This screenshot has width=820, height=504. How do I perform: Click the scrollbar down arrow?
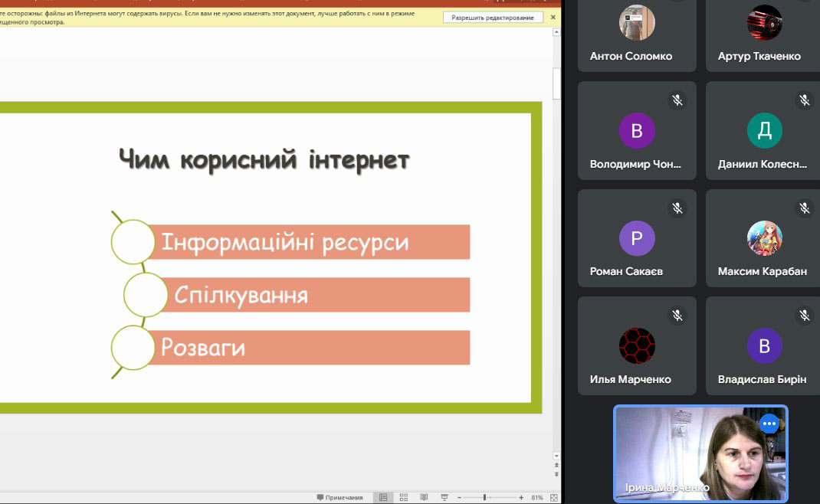(556, 456)
